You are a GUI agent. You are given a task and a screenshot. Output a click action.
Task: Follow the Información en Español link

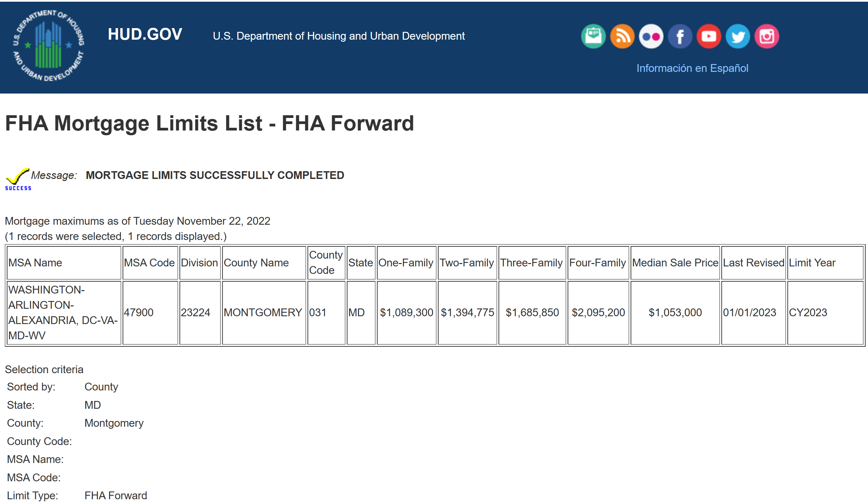[692, 68]
